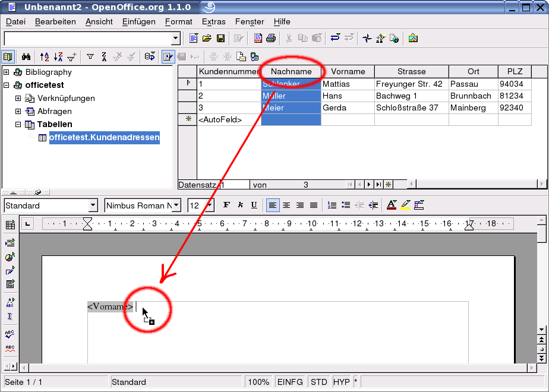The image size is (549, 392).
Task: Open the Extras menu
Action: coord(213,21)
